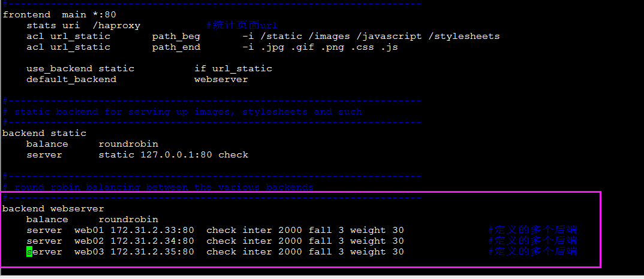
Task: Click the 'round robin balancing' comment line
Action: [x=158, y=187]
